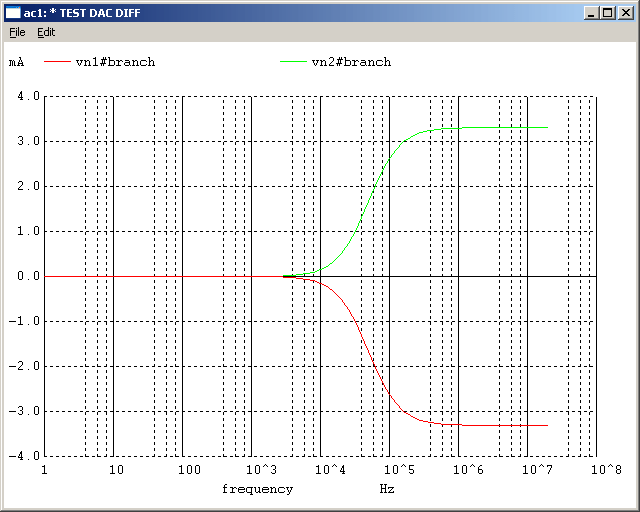Screen dimensions: 640x512
Task: Click the 10^4 x-axis label
Action: coord(330,470)
